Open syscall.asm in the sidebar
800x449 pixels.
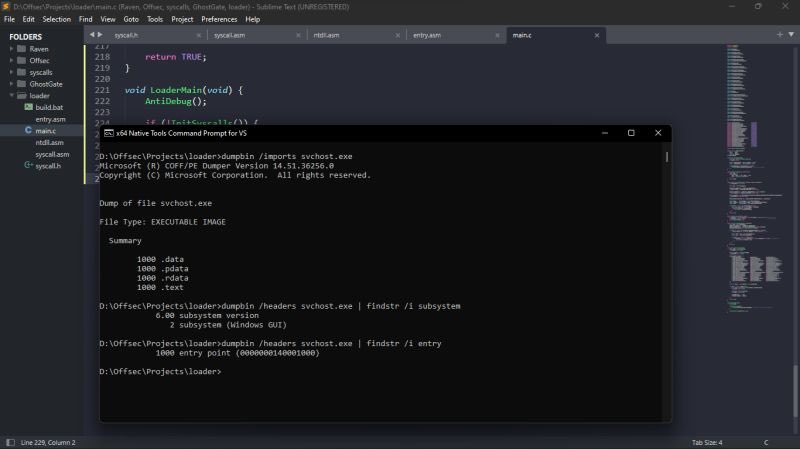[52, 154]
